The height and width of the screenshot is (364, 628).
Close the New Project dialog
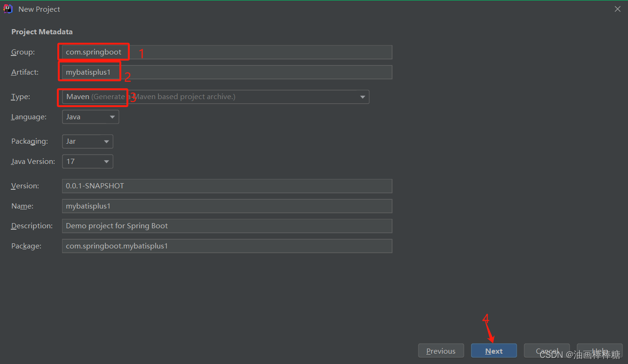coord(617,8)
